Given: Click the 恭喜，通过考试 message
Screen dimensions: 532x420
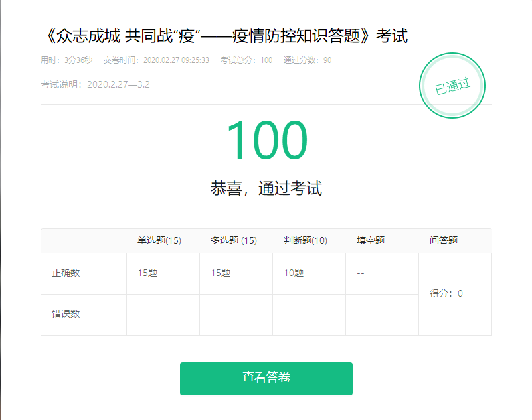Looking at the screenshot, I should [266, 189].
